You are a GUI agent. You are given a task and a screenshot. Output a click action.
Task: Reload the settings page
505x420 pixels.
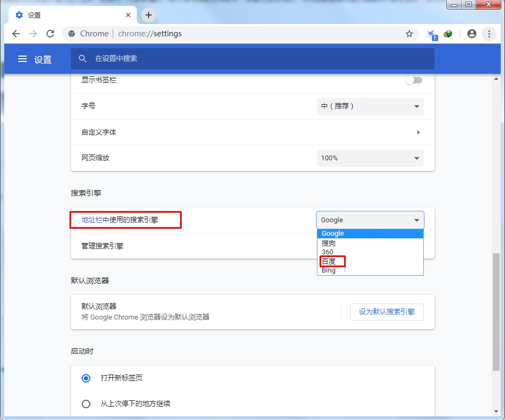pyautogui.click(x=50, y=34)
